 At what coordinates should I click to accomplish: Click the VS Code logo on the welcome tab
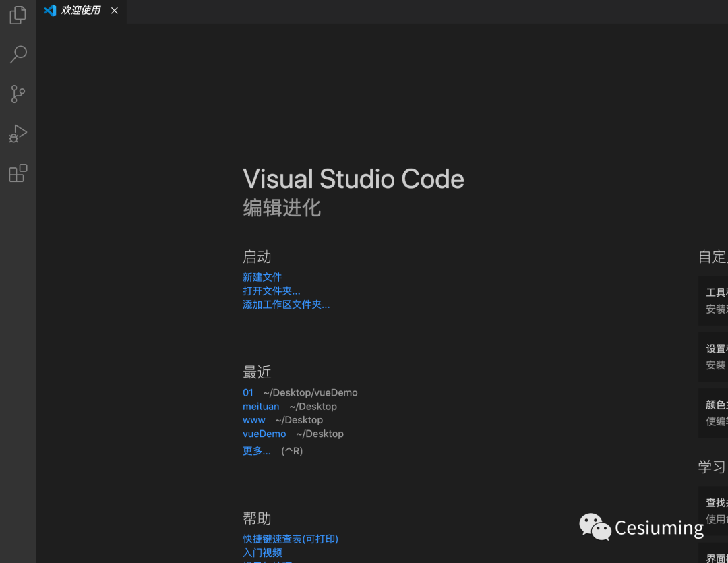(x=51, y=10)
